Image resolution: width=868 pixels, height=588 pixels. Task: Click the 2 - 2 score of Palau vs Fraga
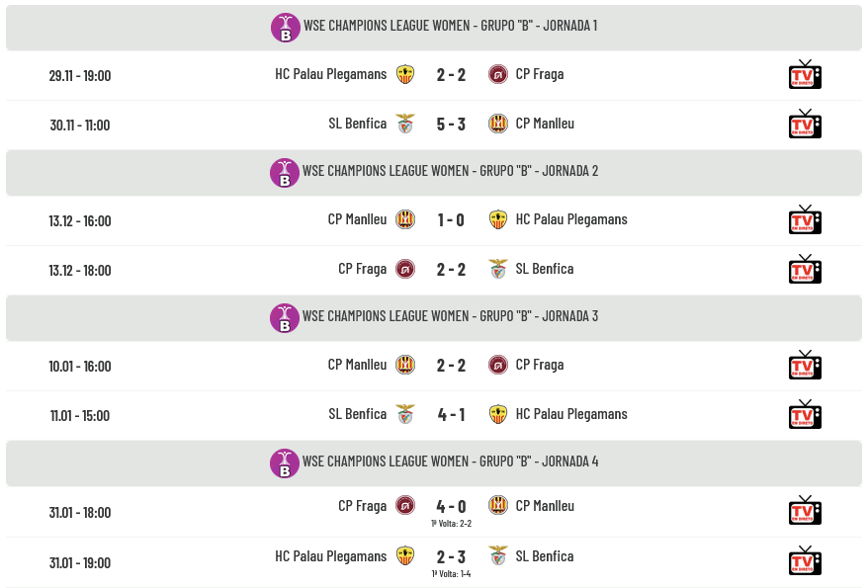(x=451, y=74)
